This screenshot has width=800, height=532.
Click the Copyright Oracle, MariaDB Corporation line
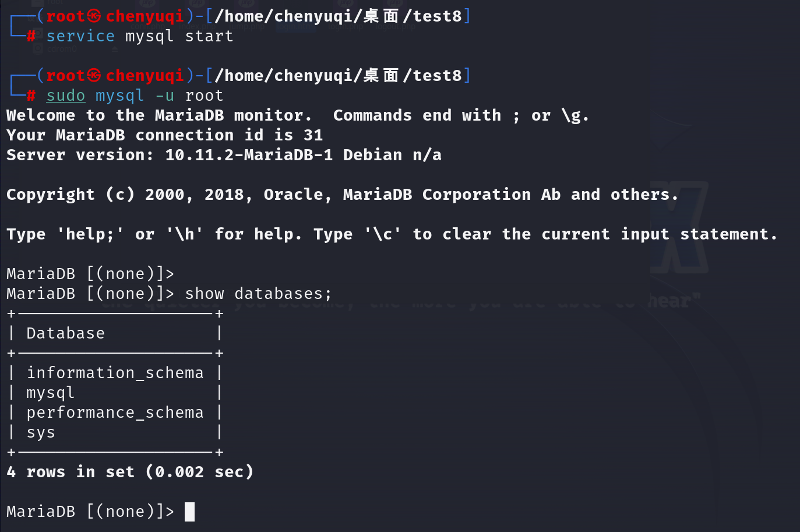click(342, 195)
